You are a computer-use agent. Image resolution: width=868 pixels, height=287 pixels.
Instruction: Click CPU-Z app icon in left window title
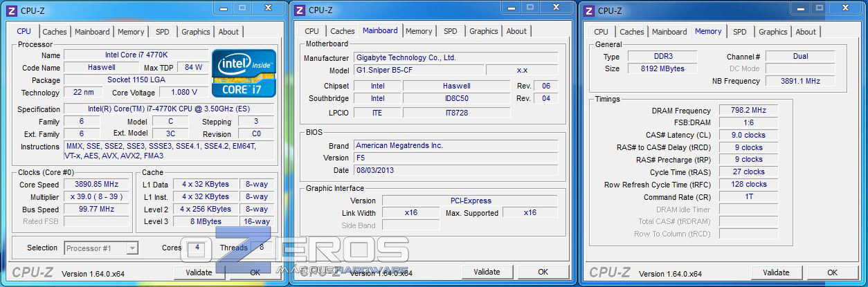[9, 10]
